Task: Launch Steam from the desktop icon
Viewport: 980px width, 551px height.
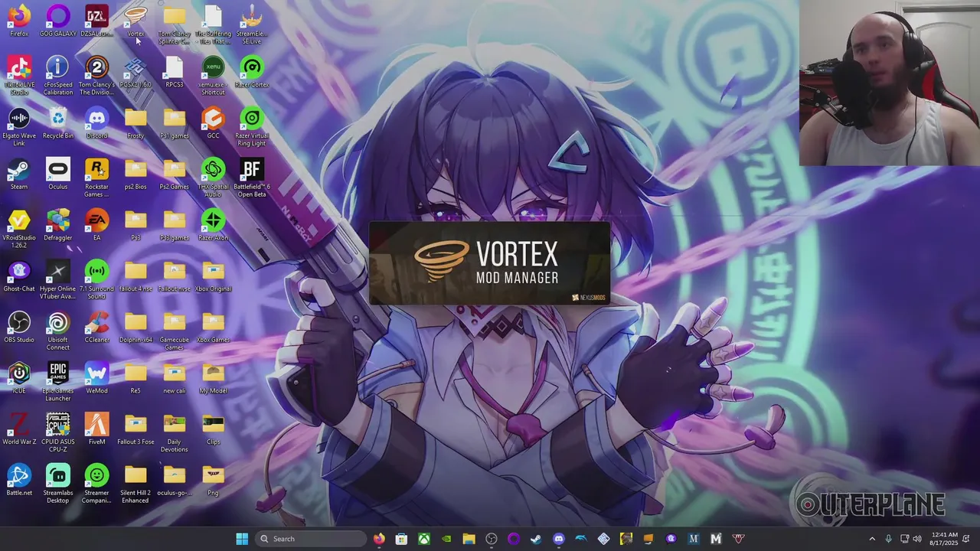Action: tap(19, 174)
